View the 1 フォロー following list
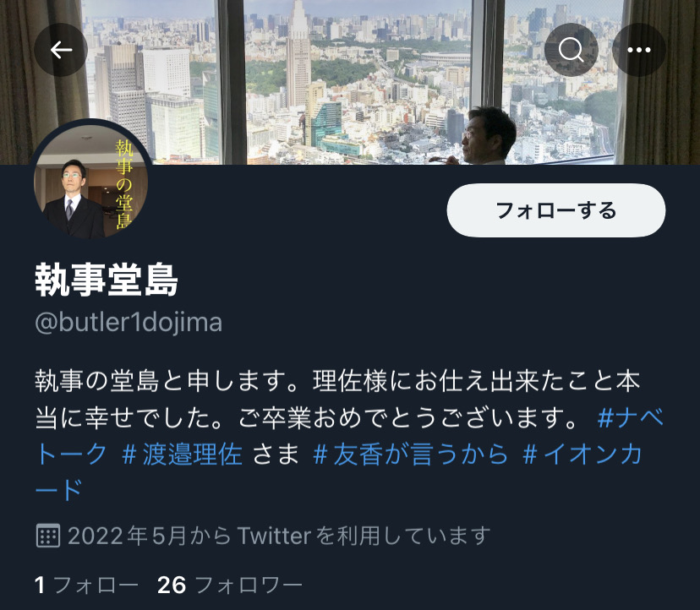 [x=86, y=585]
